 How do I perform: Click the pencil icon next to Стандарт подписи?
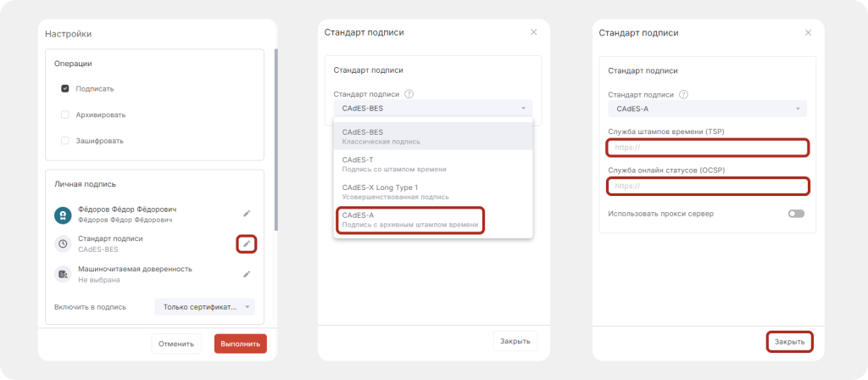(247, 244)
